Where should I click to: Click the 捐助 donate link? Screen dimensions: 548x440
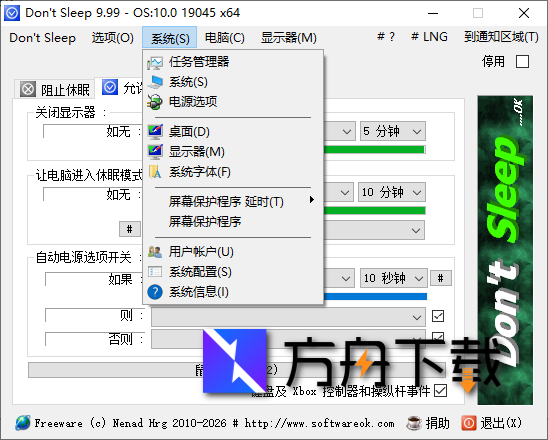click(428, 423)
